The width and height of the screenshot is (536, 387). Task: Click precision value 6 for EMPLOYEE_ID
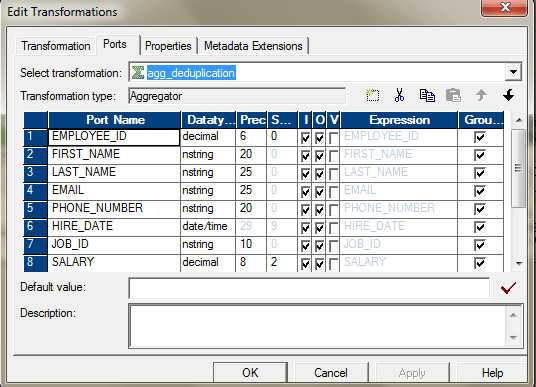point(251,137)
